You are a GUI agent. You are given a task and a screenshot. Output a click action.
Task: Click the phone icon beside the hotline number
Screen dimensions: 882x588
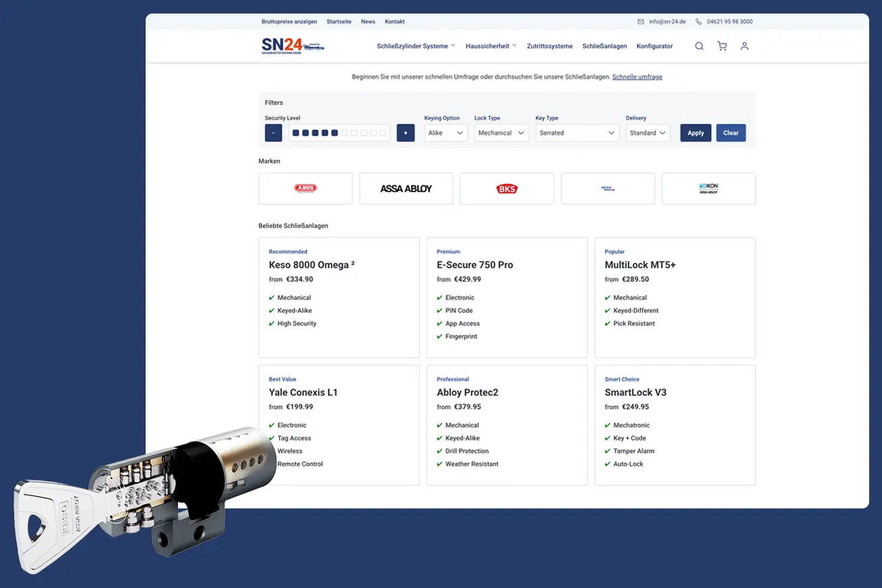tap(699, 21)
